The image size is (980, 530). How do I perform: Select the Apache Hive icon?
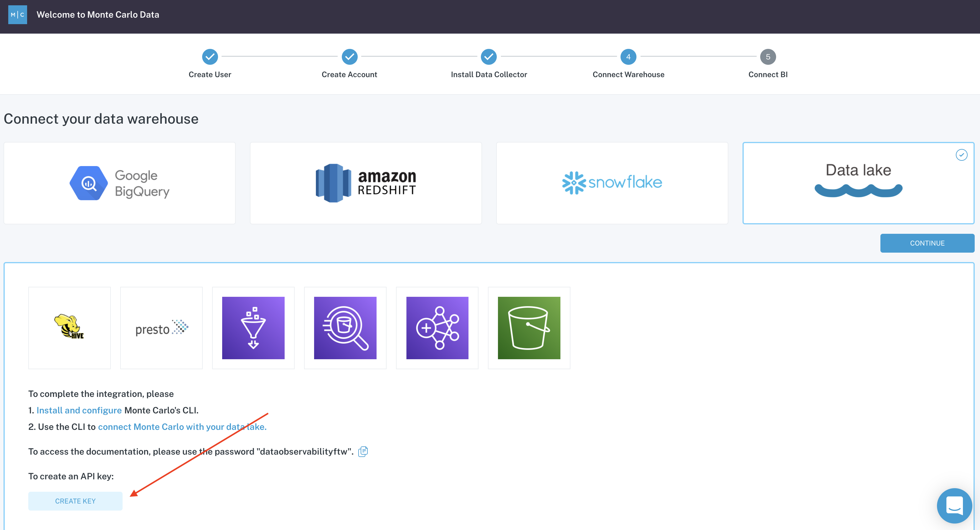(x=69, y=327)
